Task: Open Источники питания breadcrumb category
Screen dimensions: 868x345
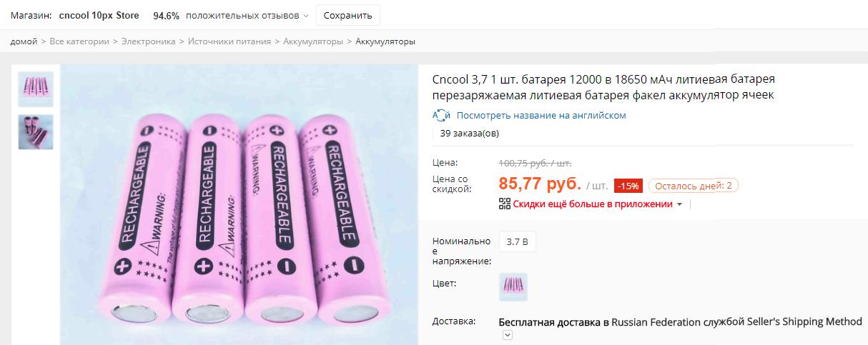Action: (230, 41)
